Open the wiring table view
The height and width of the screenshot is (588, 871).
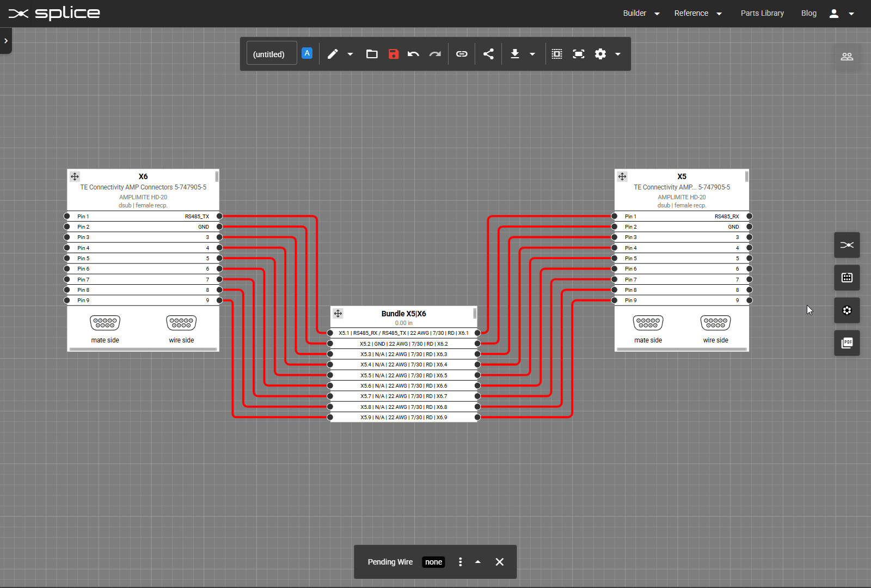coord(847,278)
